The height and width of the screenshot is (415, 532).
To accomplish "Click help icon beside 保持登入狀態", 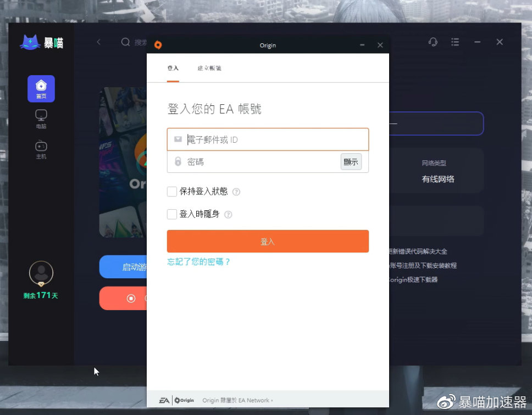I will pos(236,192).
